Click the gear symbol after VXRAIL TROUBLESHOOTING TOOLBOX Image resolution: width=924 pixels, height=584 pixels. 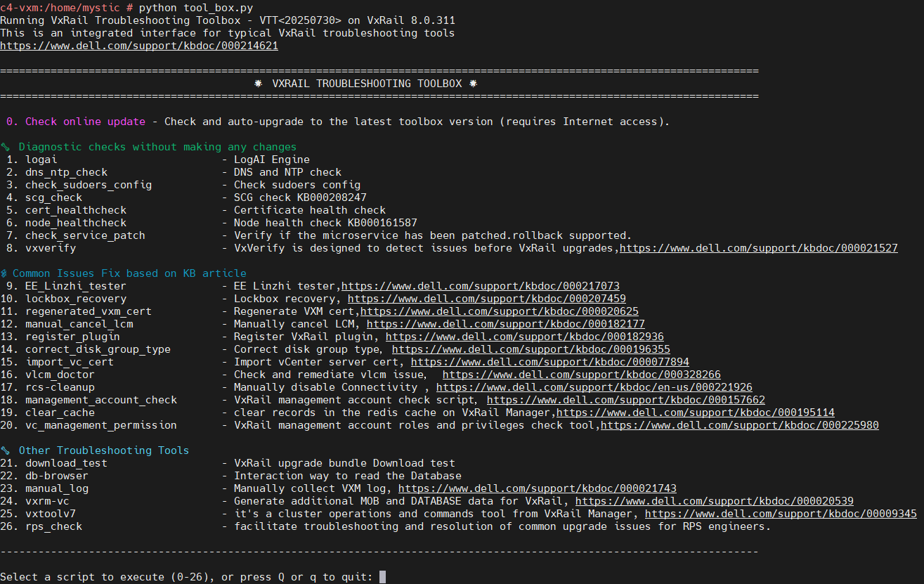473,84
